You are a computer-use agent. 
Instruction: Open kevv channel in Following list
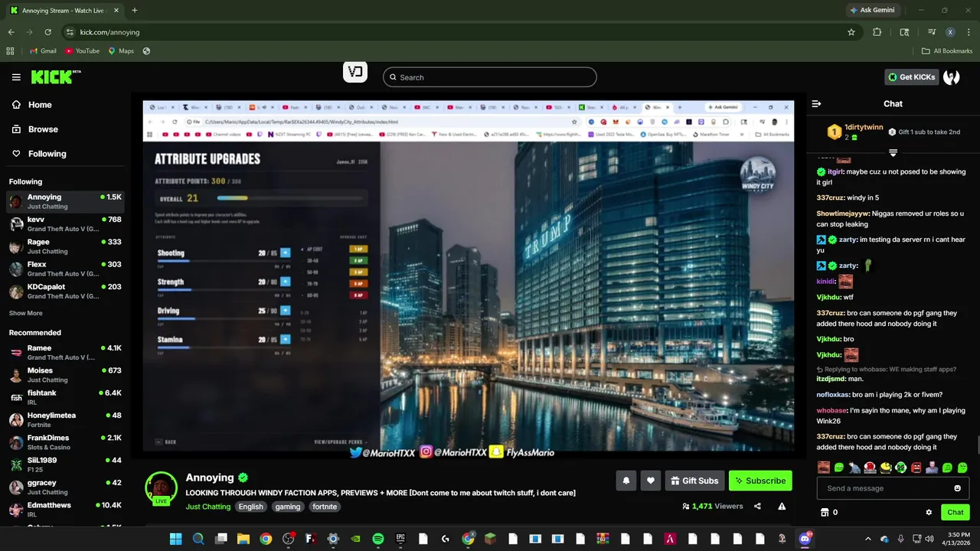pyautogui.click(x=64, y=223)
